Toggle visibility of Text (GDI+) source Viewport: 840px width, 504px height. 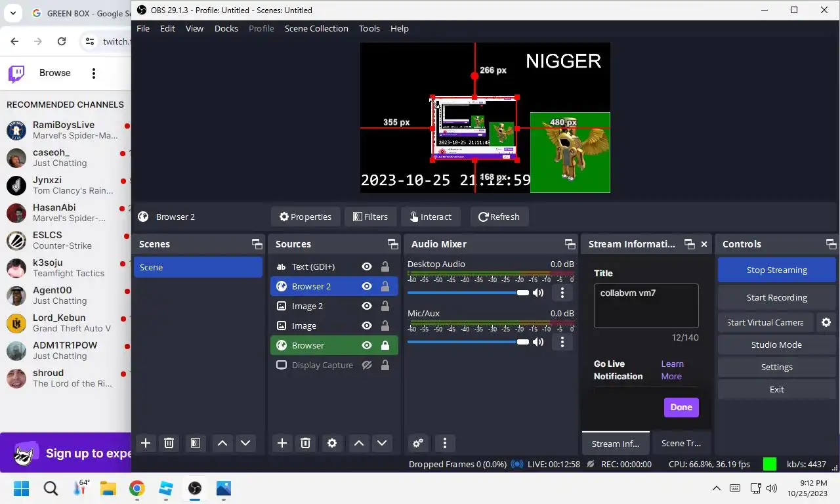(367, 266)
